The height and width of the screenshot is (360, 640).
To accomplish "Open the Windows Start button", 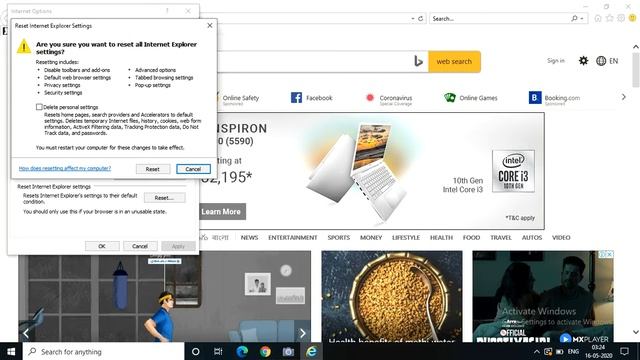I will pos(11,351).
